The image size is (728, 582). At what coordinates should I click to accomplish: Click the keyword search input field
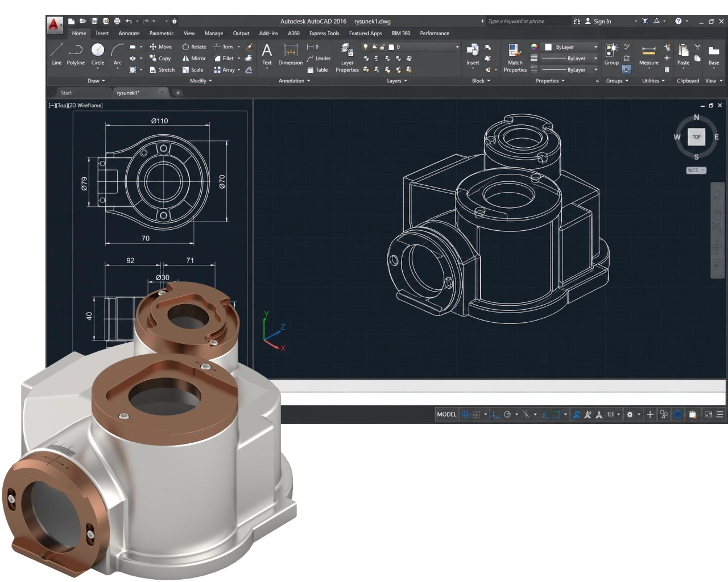click(x=528, y=21)
